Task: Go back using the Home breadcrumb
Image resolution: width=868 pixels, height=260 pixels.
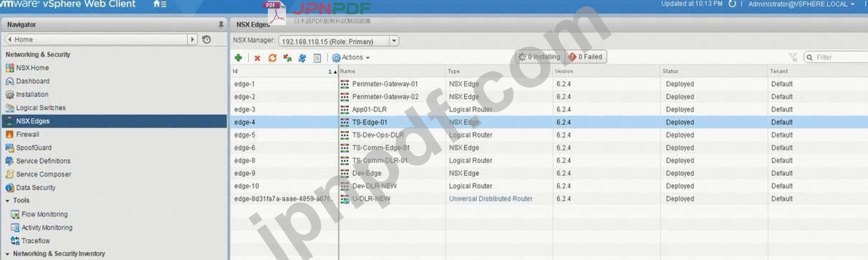Action: [x=20, y=39]
